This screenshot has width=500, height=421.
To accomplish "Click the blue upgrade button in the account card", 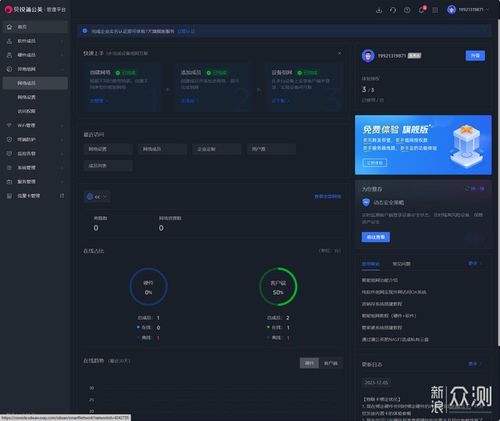I will pos(475,56).
